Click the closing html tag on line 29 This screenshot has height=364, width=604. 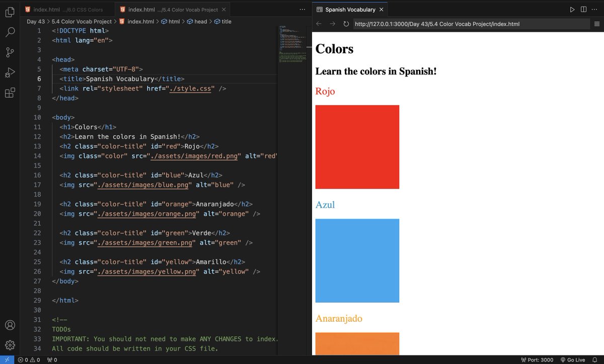point(65,300)
